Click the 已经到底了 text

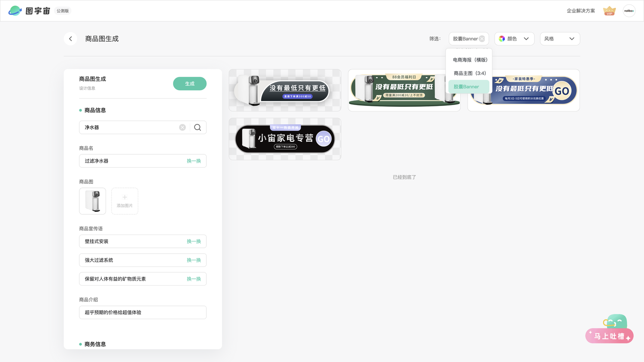[404, 177]
